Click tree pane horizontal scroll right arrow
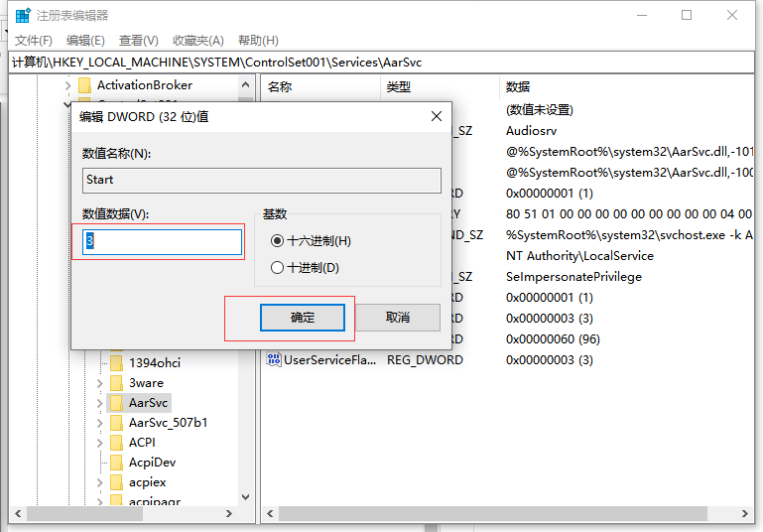Viewport: 763px width, 532px height. coord(229,513)
